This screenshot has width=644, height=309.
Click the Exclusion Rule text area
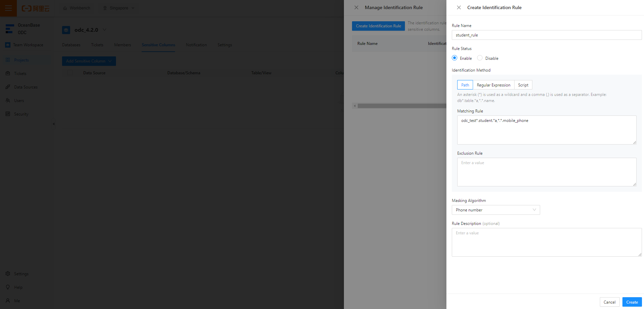[547, 172]
